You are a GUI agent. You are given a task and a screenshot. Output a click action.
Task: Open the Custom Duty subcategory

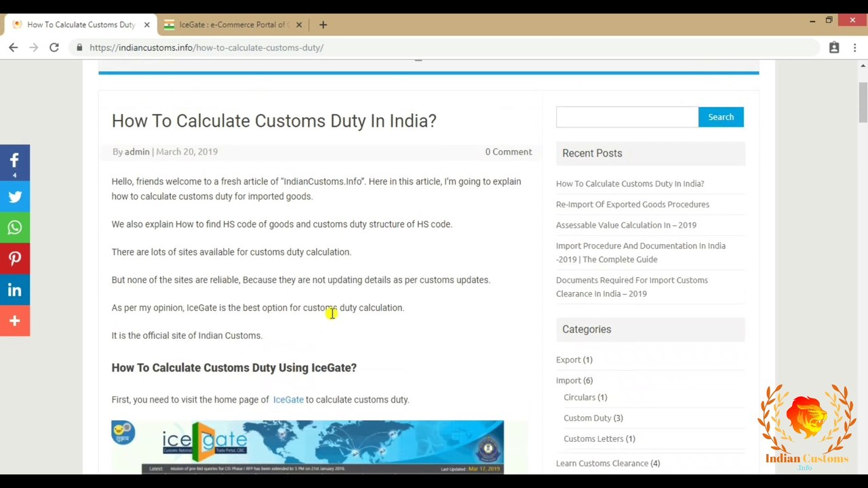(587, 418)
